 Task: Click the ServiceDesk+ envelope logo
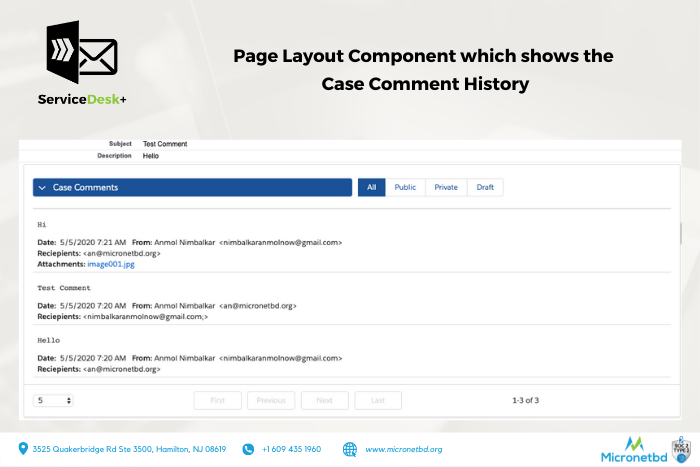point(82,55)
